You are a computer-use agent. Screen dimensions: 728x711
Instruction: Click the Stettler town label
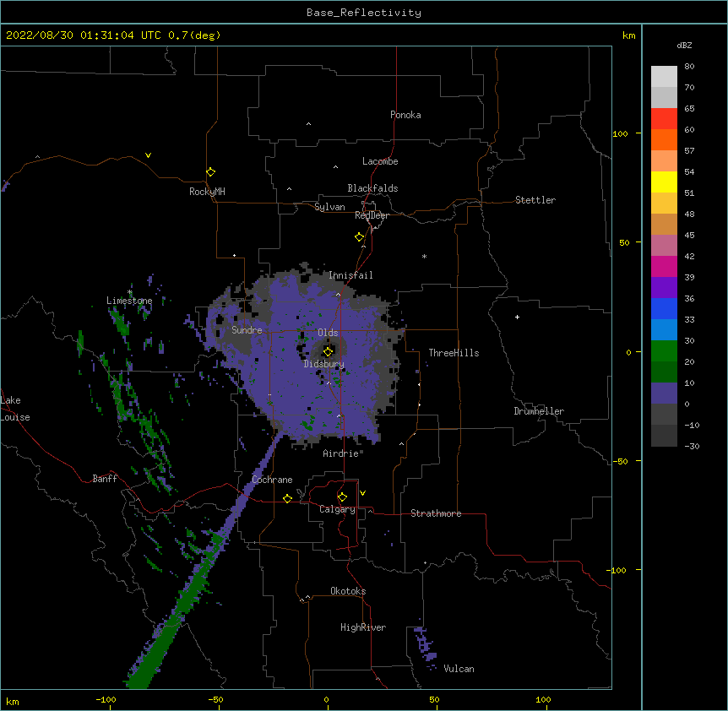(535, 200)
